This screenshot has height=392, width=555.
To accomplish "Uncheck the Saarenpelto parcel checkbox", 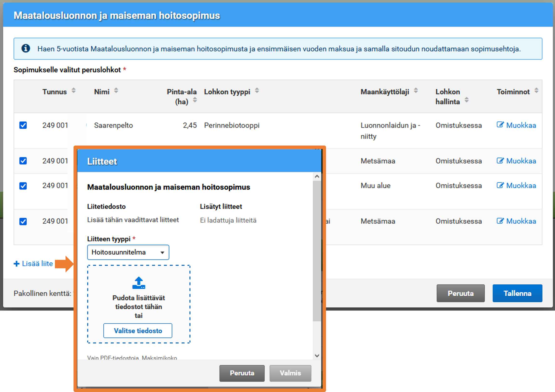I will pos(23,125).
